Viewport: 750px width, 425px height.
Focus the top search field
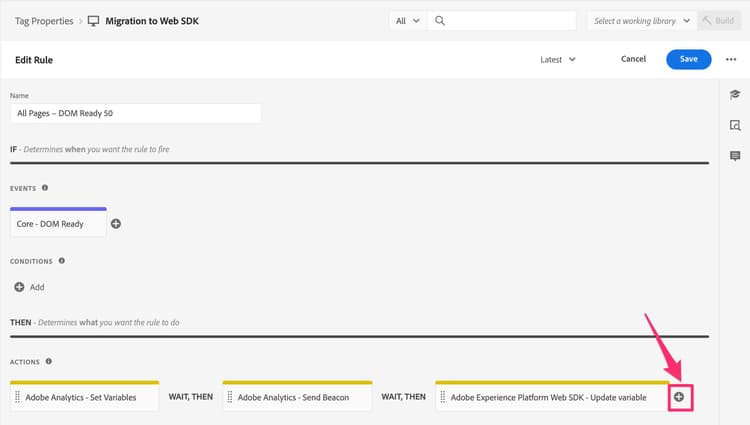click(502, 21)
